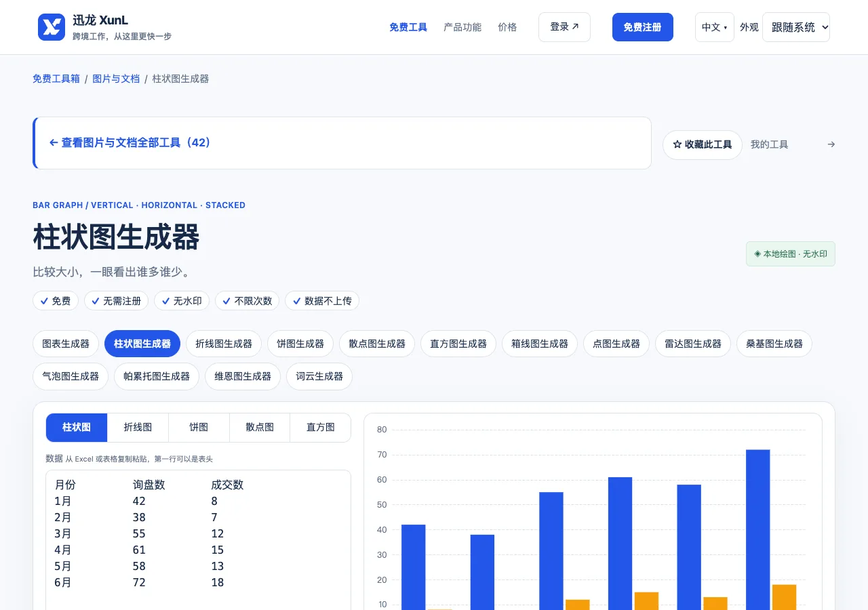
Task: Click the tallest blue bar at 72
Action: (758, 529)
